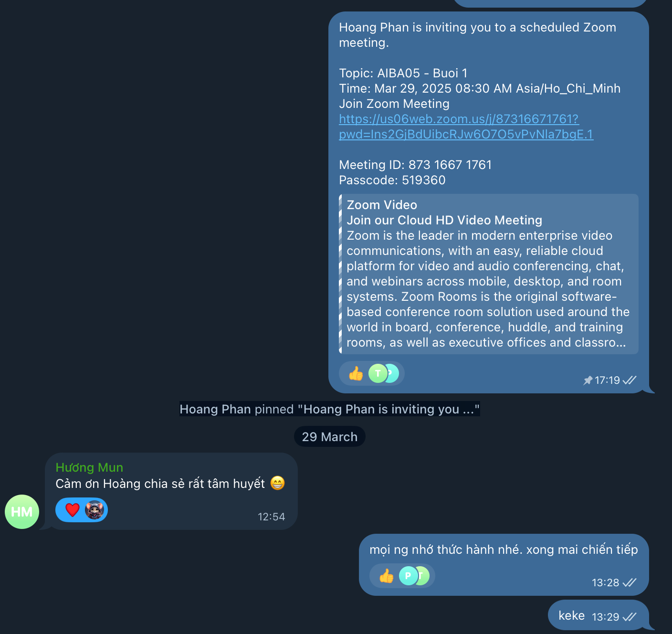Click the Hương Mun sender name
The image size is (672, 634).
(89, 467)
